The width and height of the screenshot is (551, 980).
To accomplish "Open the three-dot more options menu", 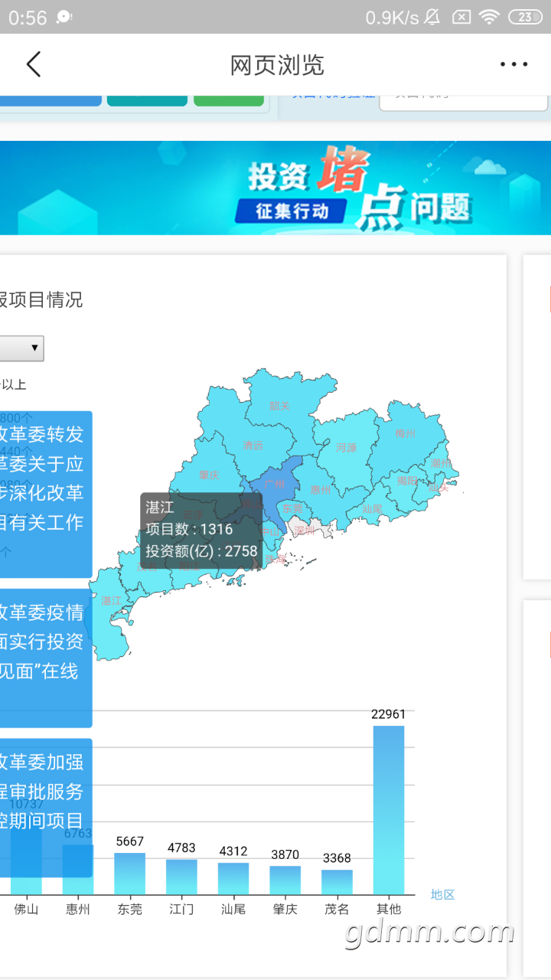I will tap(514, 65).
